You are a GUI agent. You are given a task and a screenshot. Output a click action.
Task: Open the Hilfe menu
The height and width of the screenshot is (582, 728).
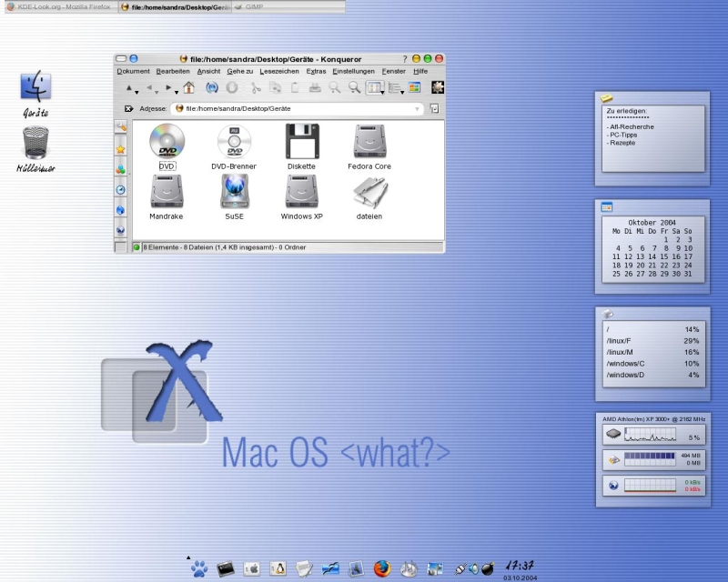[420, 71]
